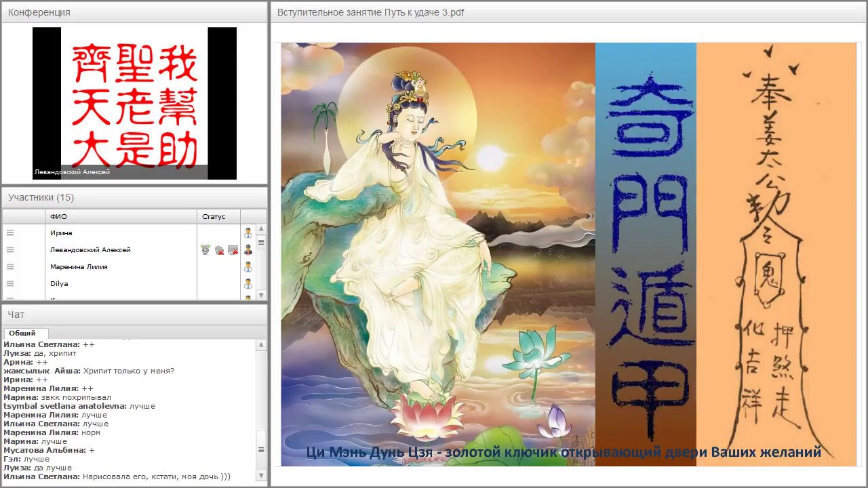The width and height of the screenshot is (868, 488).
Task: Click the drag handle beside Ирина
Action: [10, 232]
